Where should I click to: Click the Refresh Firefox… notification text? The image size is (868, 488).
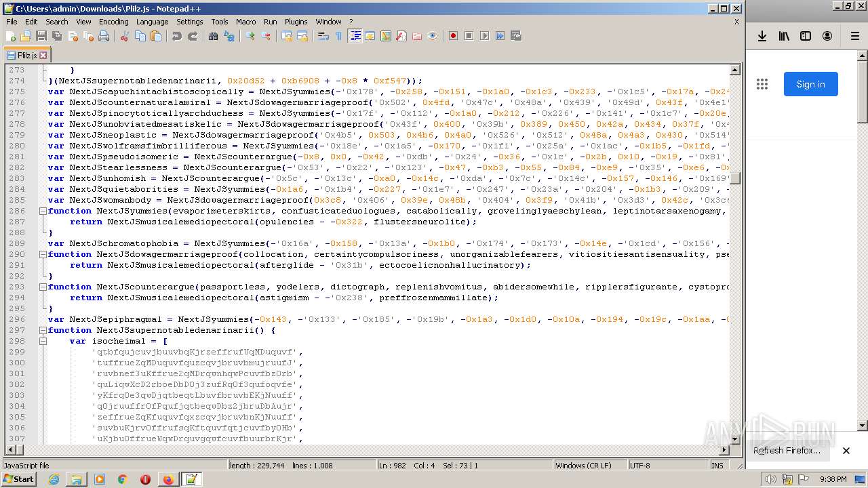[x=787, y=450]
